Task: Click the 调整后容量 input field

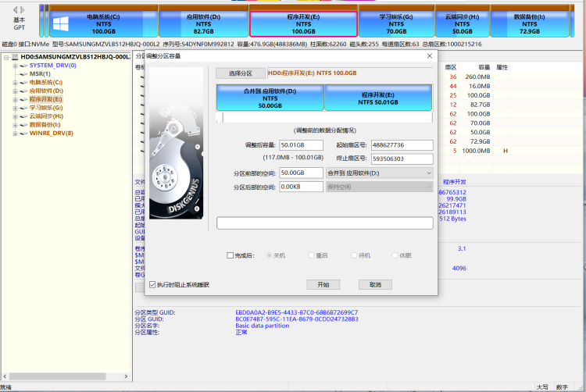Action: 302,145
